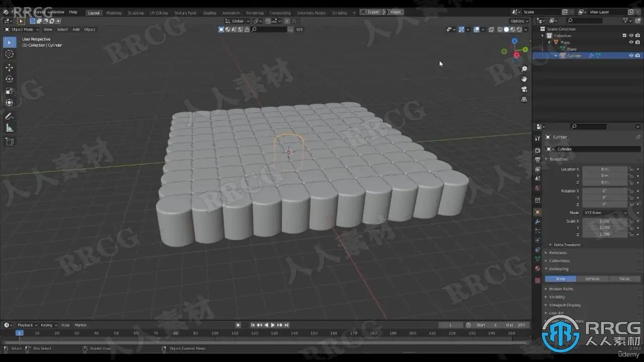
Task: Activate the Rotate tool
Action: click(x=9, y=79)
